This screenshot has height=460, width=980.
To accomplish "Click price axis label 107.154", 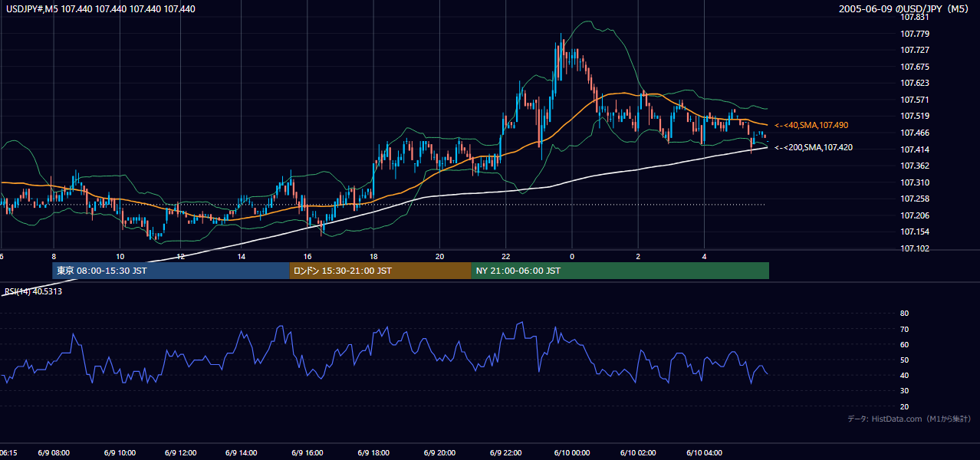I will click(915, 232).
